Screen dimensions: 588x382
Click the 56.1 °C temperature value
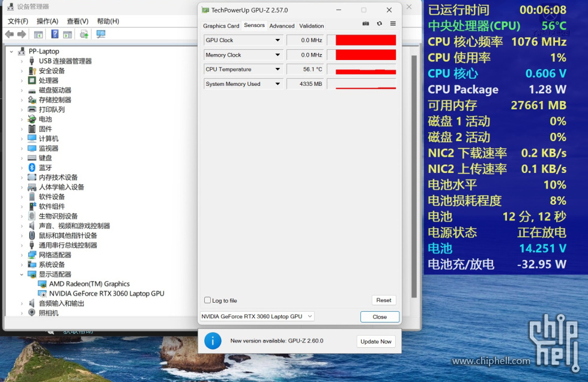coord(305,69)
